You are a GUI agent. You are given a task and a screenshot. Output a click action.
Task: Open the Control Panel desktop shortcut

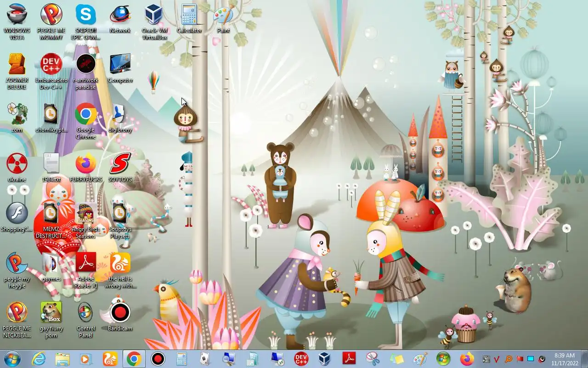[x=85, y=320]
